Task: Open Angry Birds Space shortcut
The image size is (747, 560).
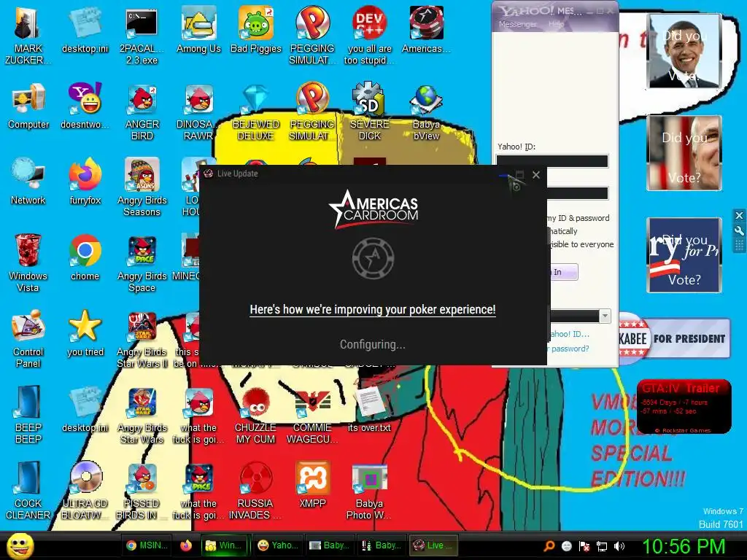Action: pos(142,263)
